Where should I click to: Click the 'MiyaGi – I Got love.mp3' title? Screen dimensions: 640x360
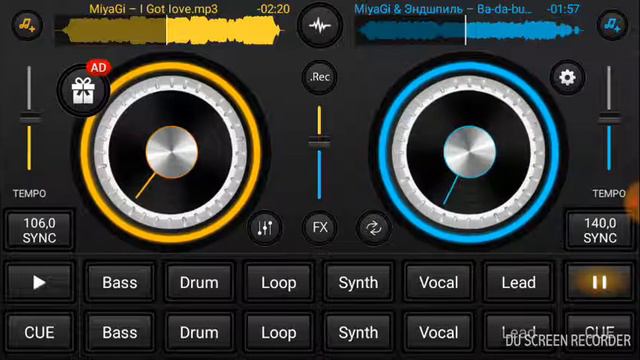tap(153, 9)
